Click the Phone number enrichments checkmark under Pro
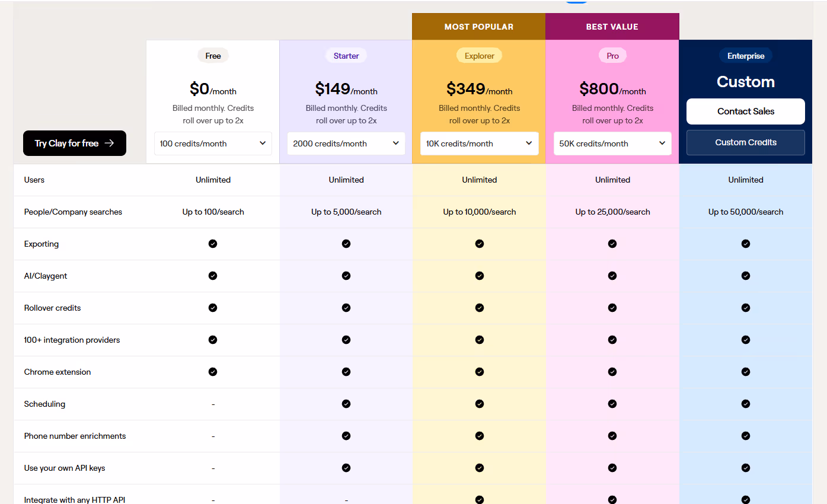 tap(612, 436)
